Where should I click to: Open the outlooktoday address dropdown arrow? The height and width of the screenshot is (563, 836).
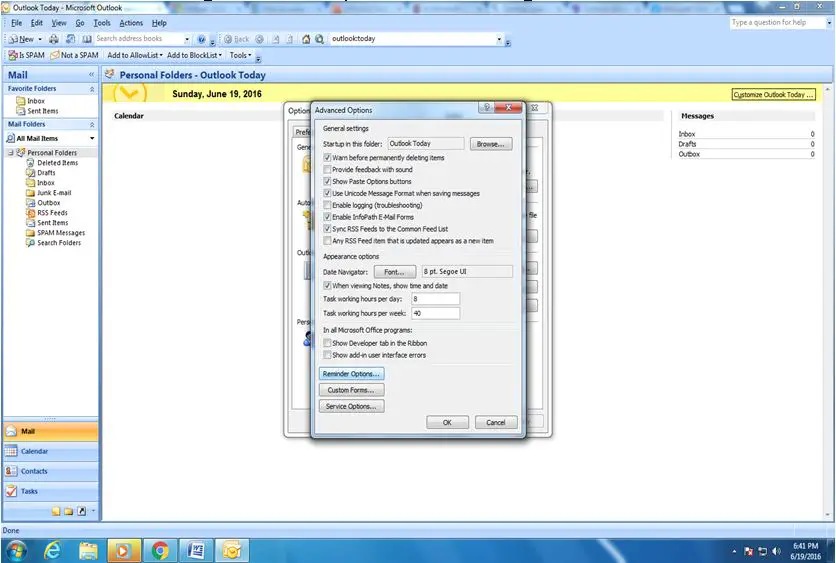tap(499, 39)
